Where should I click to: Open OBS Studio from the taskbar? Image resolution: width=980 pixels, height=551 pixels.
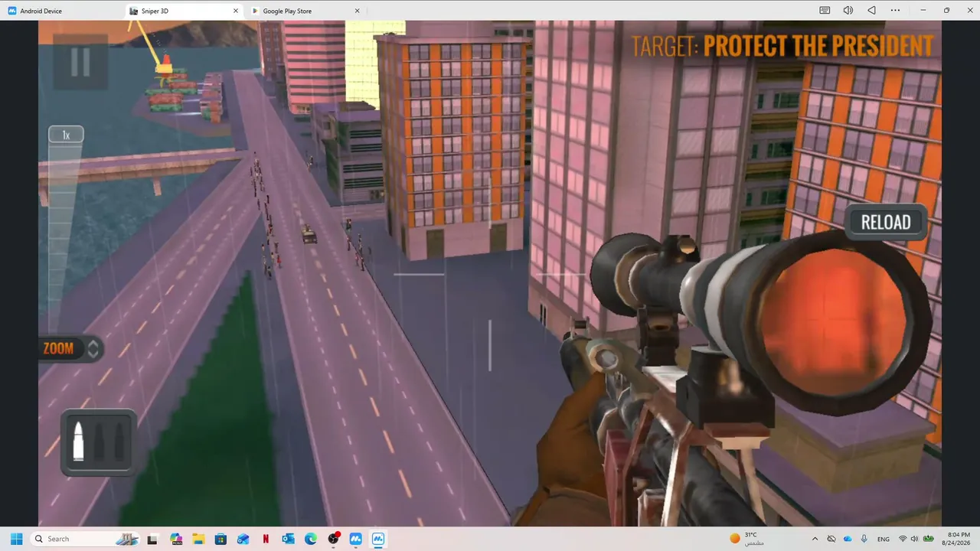(x=333, y=539)
